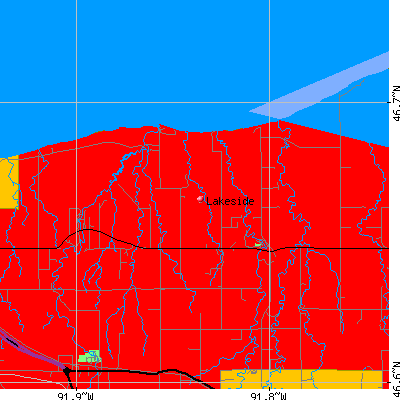The height and width of the screenshot is (400, 400).
Task: Click the 46.7°N latitude label
Action: [x=396, y=103]
